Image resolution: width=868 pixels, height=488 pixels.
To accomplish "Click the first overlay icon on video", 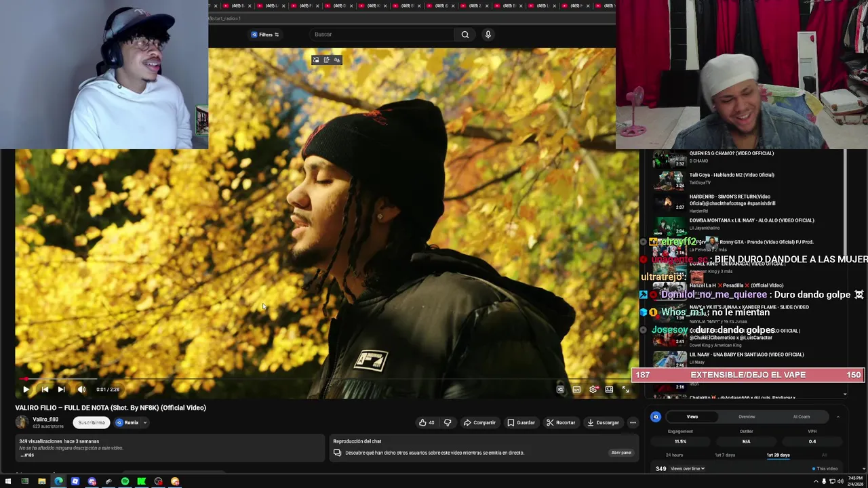I will coord(316,60).
